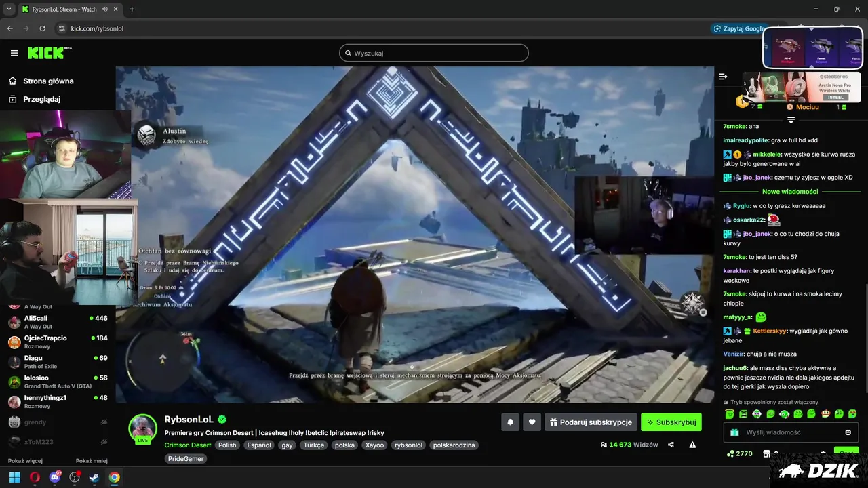Select the Türkçe tag

click(314, 445)
